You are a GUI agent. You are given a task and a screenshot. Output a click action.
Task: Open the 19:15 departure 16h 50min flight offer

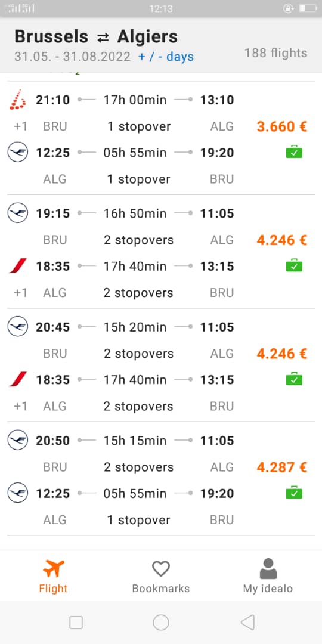(161, 252)
